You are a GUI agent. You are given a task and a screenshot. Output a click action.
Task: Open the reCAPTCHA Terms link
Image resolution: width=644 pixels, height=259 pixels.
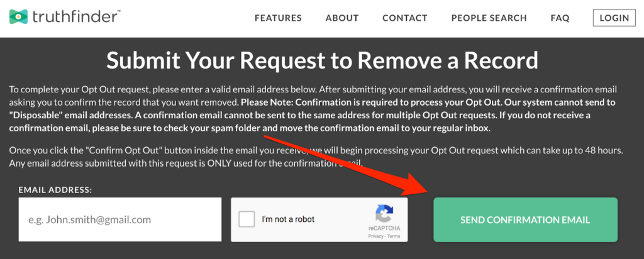click(393, 236)
